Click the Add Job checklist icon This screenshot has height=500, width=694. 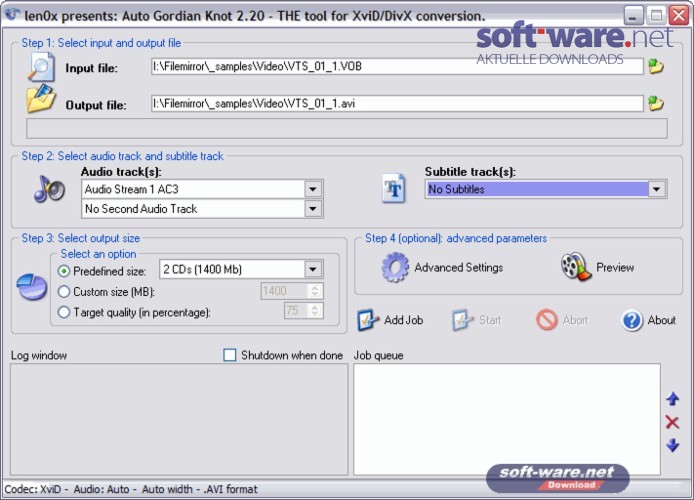tap(368, 320)
